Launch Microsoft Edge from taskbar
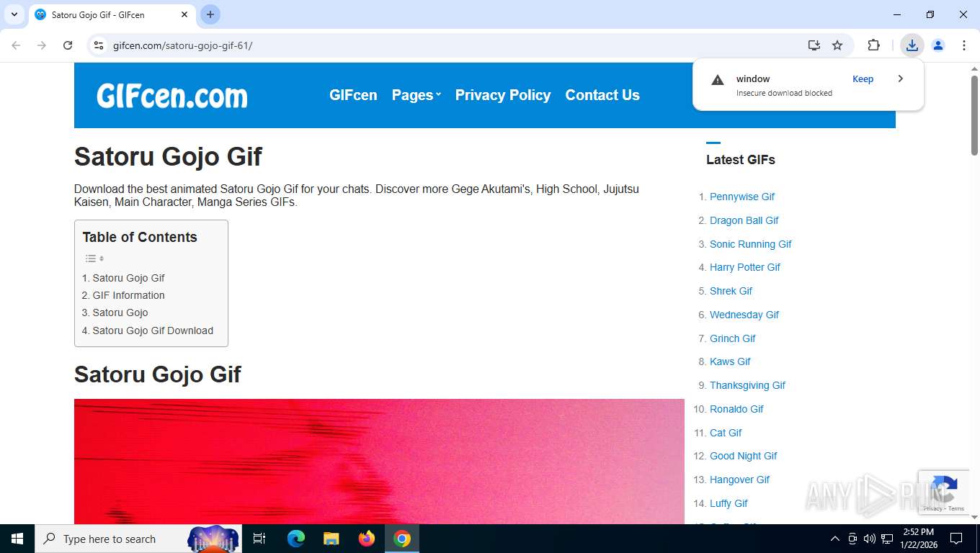980x553 pixels. 296,539
